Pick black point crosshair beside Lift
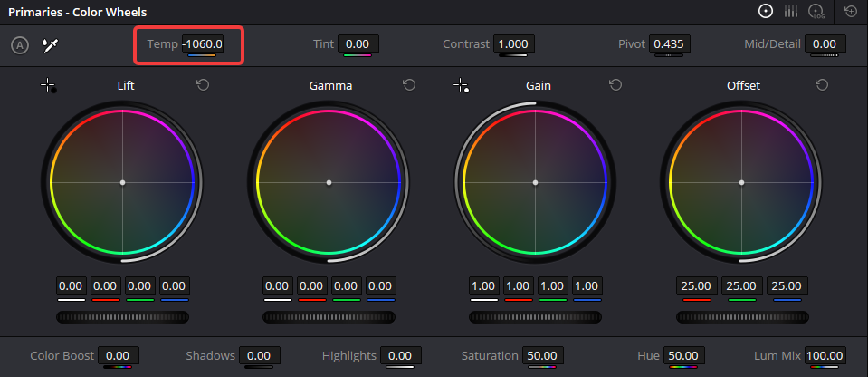 click(x=48, y=85)
